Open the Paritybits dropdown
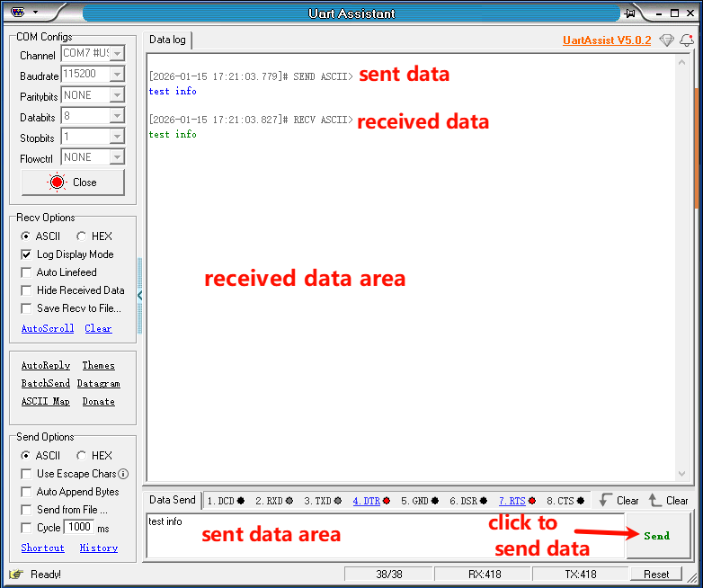This screenshot has height=588, width=703. point(117,95)
